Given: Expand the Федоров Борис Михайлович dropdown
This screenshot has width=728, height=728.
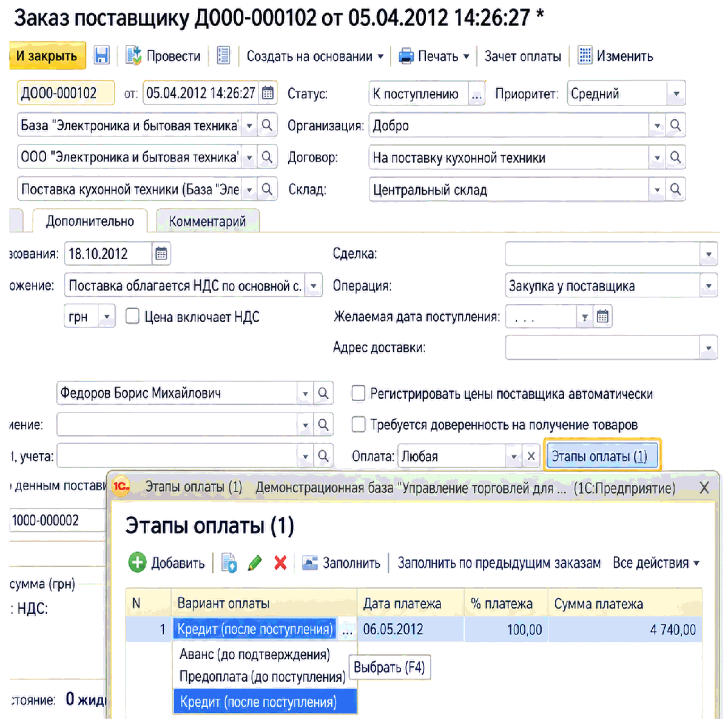Looking at the screenshot, I should pos(305,393).
